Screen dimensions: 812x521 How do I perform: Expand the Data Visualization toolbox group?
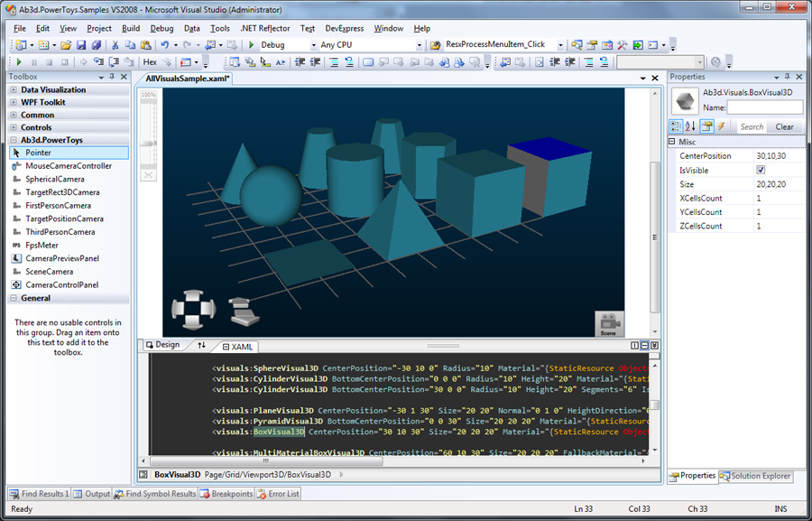[14, 89]
